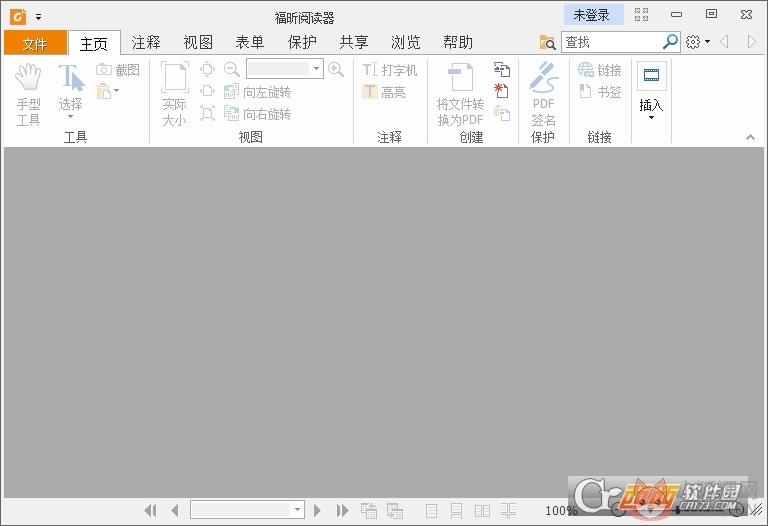Click the next view icon

395,511
